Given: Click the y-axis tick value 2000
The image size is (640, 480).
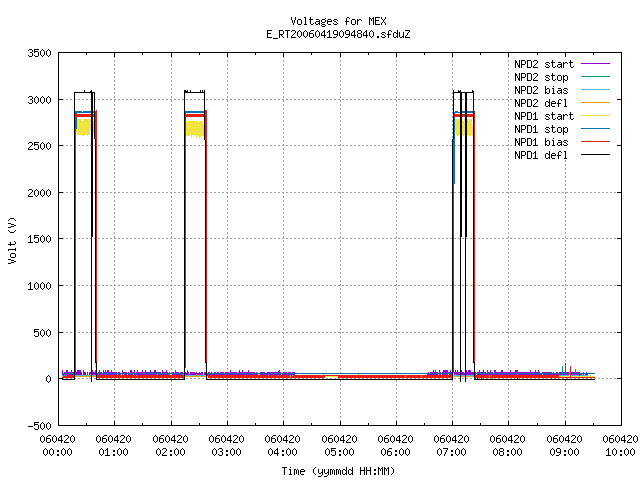Looking at the screenshot, I should click(x=39, y=193).
